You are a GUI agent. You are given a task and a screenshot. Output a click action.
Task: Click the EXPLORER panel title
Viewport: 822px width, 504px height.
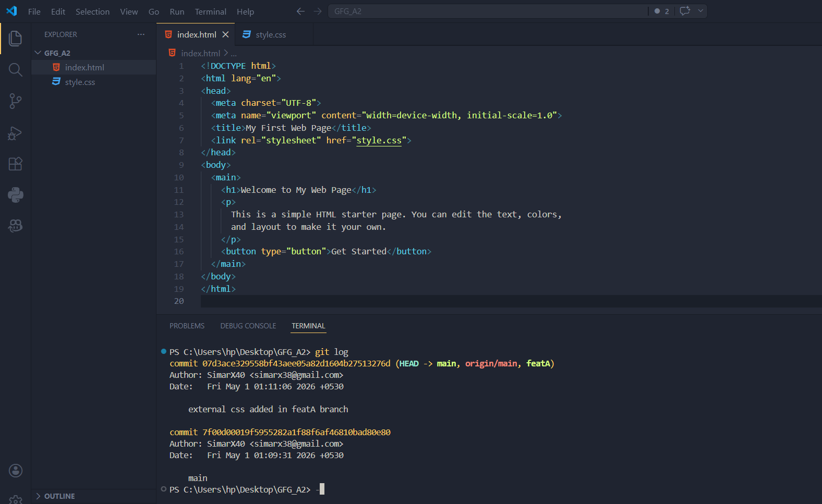click(61, 34)
